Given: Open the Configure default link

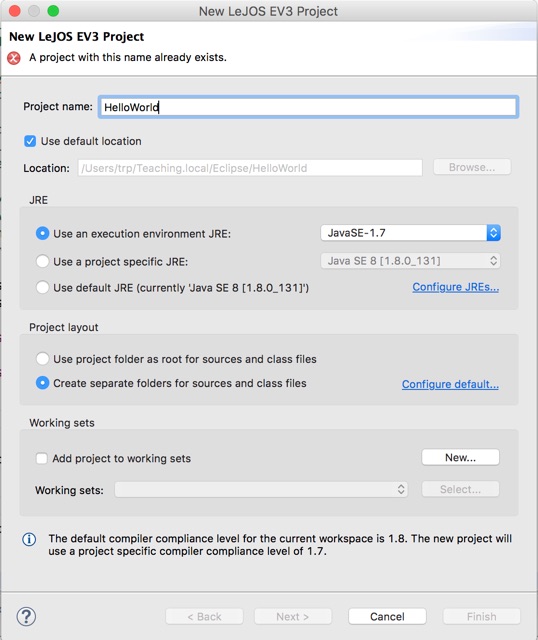Looking at the screenshot, I should click(x=450, y=384).
